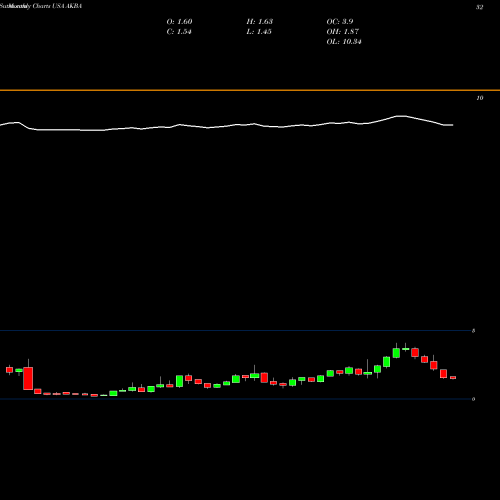Select the high value 'H: 1.63'
Viewport: 500px width, 500px height.
[x=260, y=22]
